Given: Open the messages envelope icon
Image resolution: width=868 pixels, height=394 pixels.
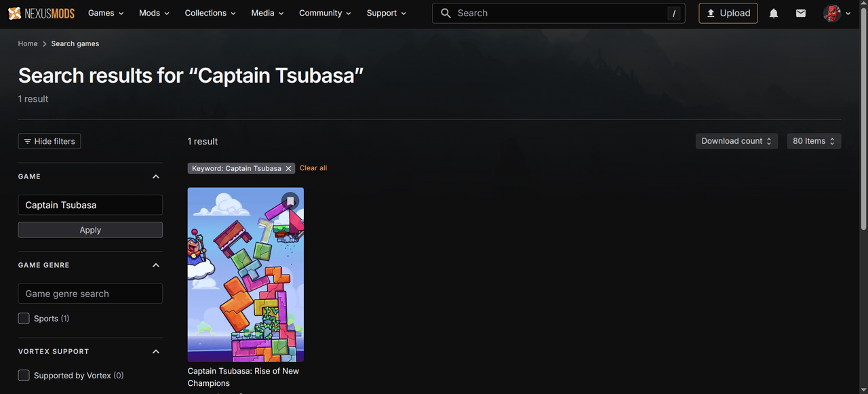Looking at the screenshot, I should click(x=801, y=13).
